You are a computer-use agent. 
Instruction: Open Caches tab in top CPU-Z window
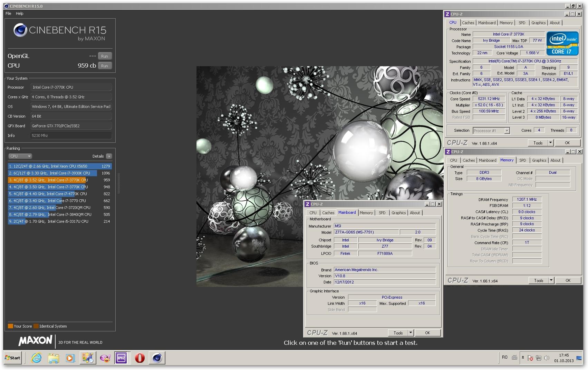(x=468, y=23)
